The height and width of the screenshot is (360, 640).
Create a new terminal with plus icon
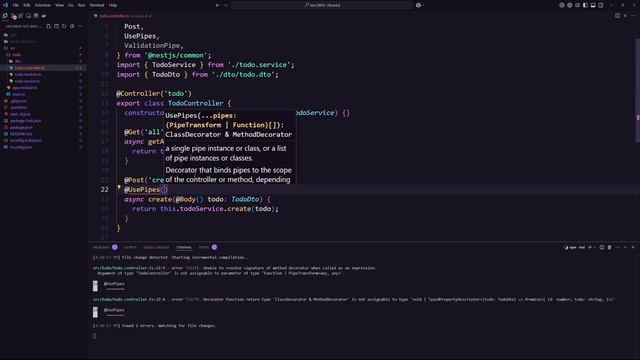point(590,247)
